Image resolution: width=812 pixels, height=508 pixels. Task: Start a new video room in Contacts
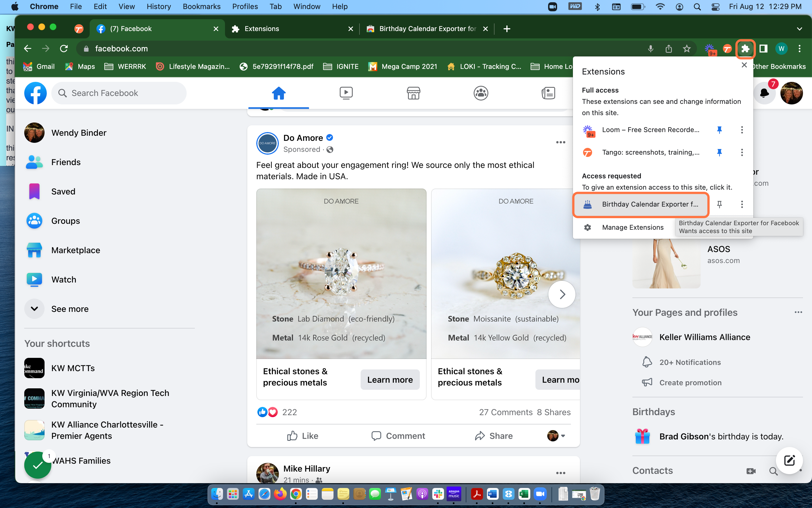(751, 471)
